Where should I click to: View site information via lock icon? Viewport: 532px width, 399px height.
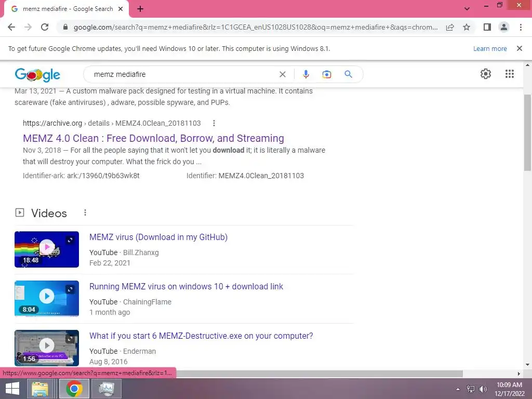65,27
